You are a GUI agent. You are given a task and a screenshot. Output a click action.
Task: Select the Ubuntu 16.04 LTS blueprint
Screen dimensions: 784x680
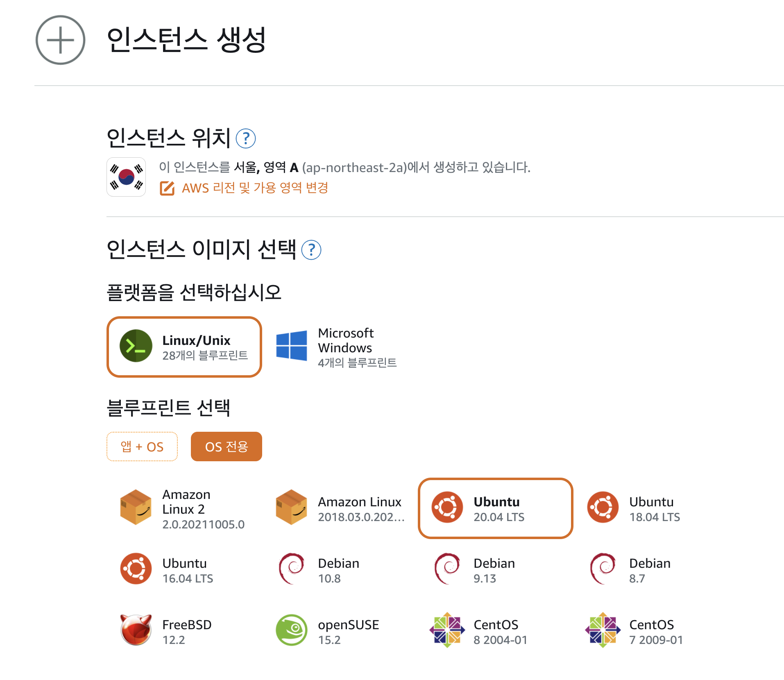(184, 570)
